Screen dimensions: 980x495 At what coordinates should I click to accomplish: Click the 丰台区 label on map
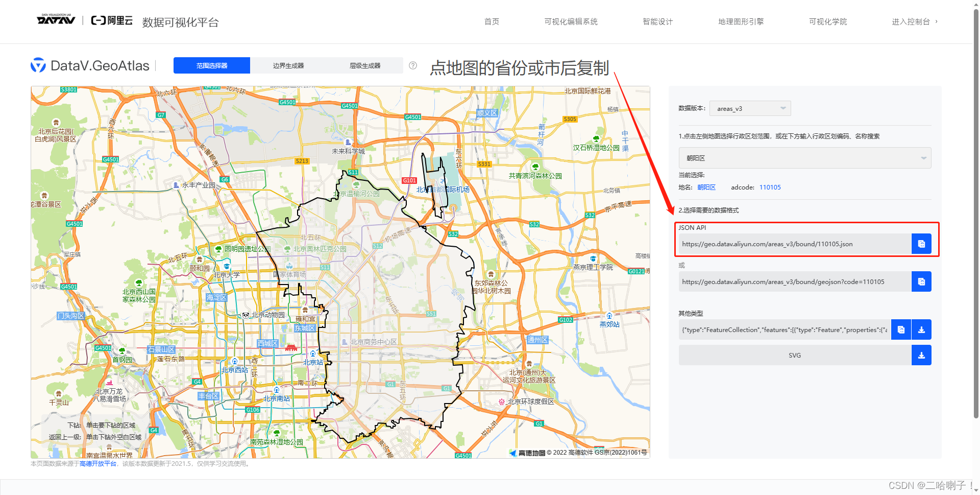coord(209,396)
